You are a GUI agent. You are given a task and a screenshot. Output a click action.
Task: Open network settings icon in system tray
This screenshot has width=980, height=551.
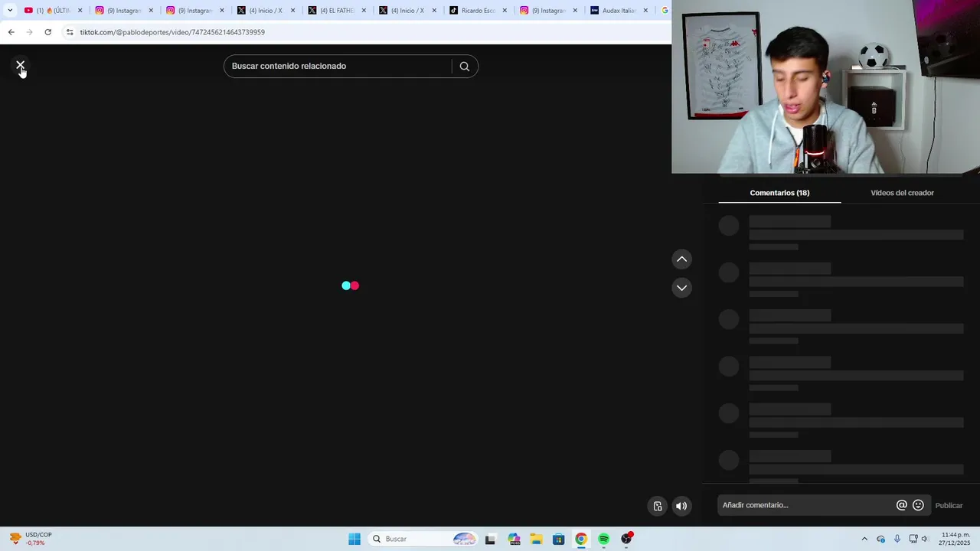point(913,539)
